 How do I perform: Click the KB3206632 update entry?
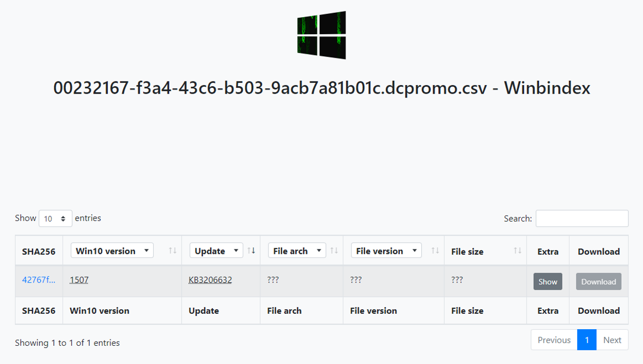coord(210,280)
